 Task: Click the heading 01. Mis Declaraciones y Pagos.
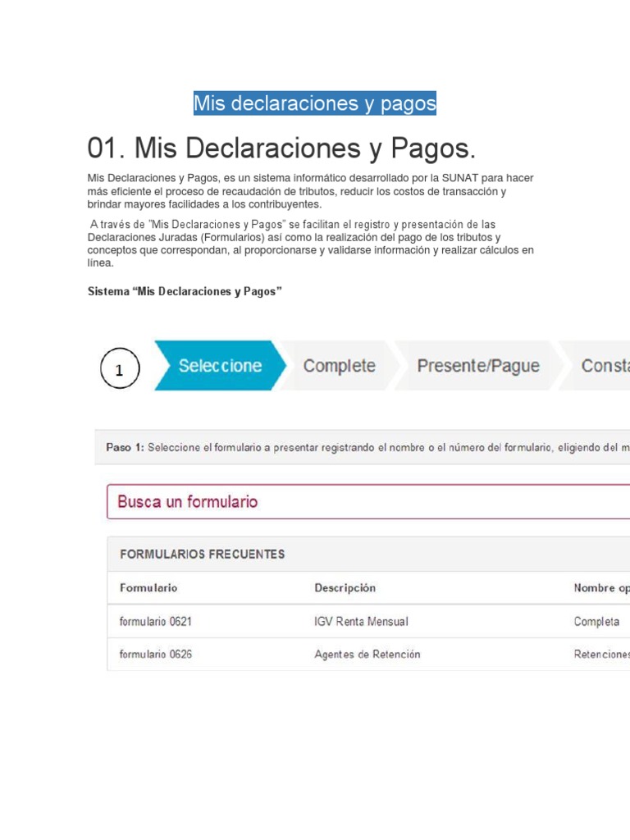281,148
